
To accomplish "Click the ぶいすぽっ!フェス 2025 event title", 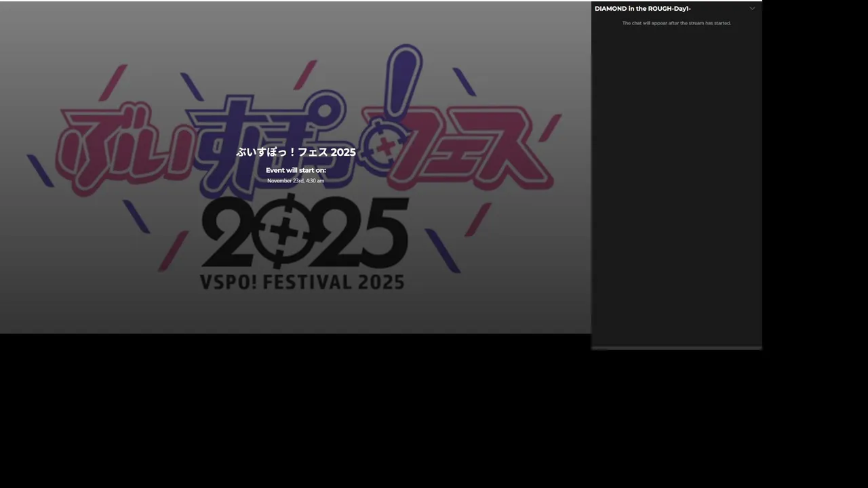I will [x=296, y=152].
